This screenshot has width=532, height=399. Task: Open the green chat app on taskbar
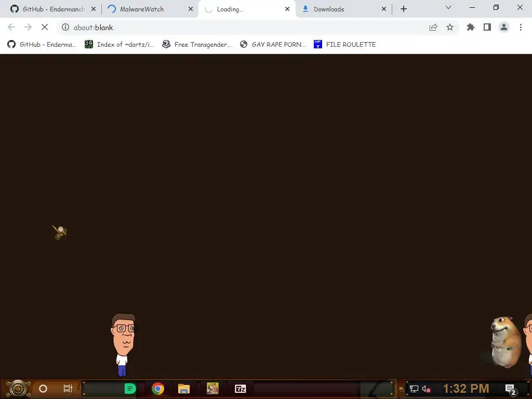coord(130,389)
